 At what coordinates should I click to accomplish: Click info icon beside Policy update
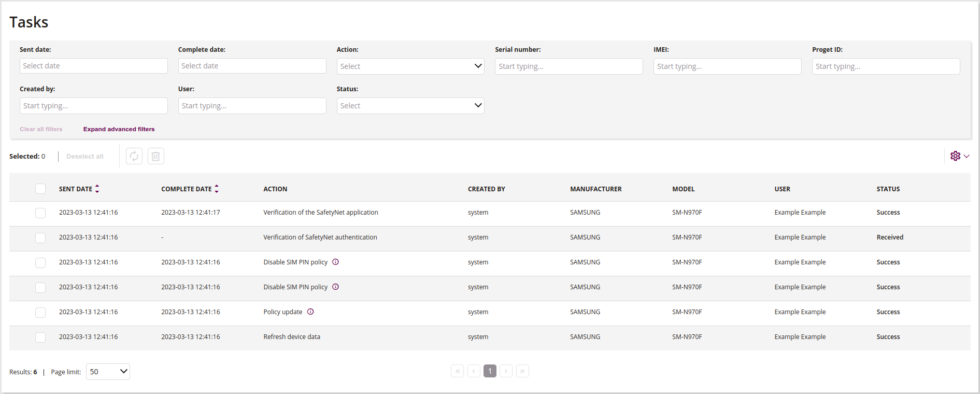click(310, 312)
